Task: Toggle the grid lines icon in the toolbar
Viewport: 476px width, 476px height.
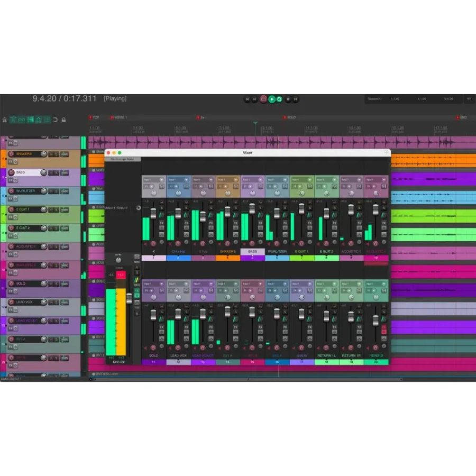Action: 47,120
